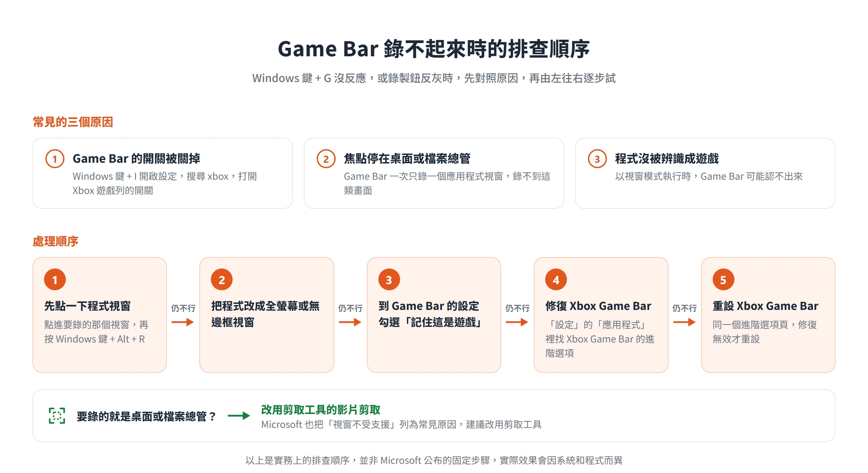The image size is (868, 473).
Task: Select the card title Game Bar 的開關被關掉
Action: 136,158
